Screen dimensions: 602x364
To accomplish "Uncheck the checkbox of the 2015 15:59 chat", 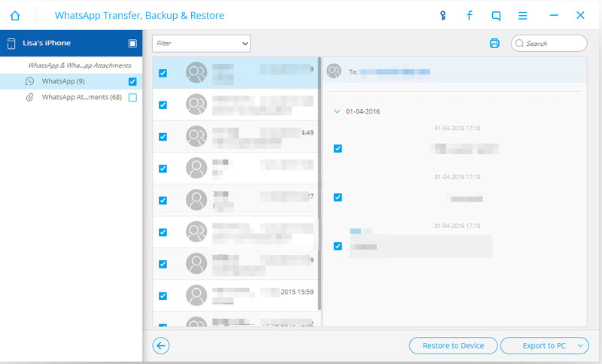I will point(163,296).
